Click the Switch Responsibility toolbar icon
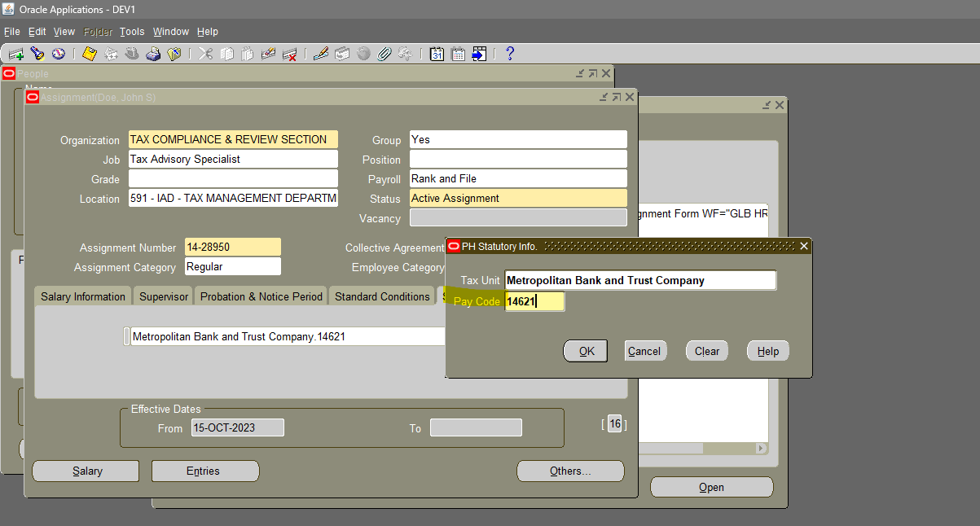The height and width of the screenshot is (526, 980). click(x=132, y=54)
